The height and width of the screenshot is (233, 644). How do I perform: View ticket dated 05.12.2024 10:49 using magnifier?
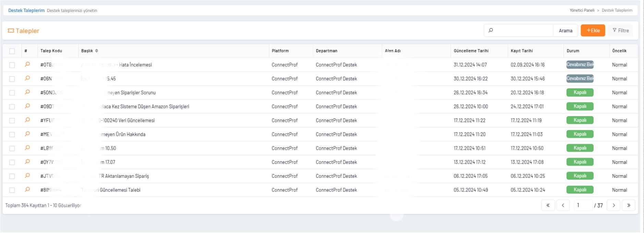[x=27, y=189]
